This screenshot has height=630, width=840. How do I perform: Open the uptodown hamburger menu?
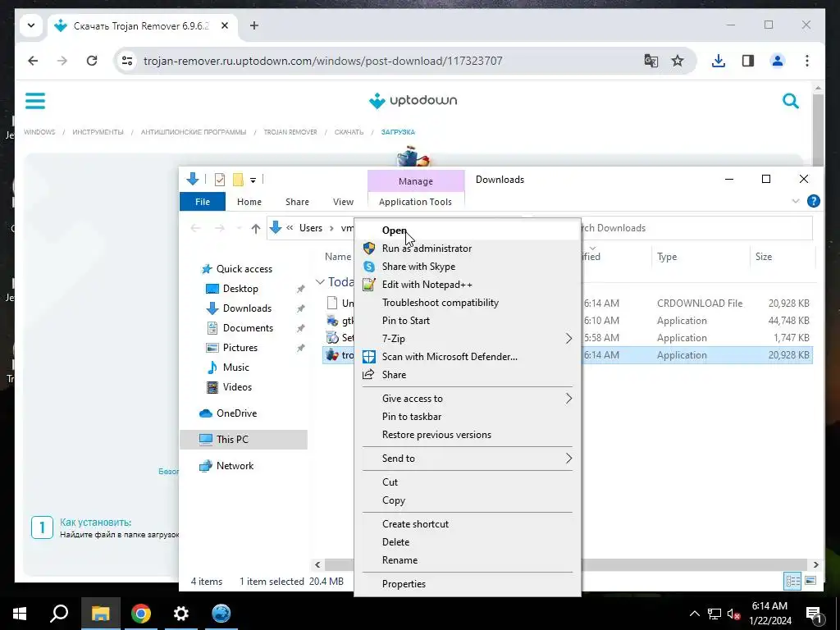35,101
